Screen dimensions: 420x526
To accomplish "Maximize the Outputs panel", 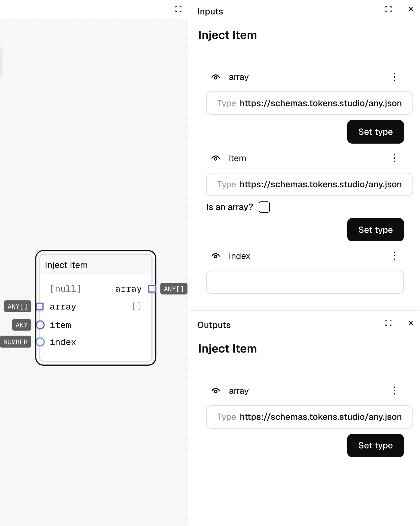I will coord(389,323).
